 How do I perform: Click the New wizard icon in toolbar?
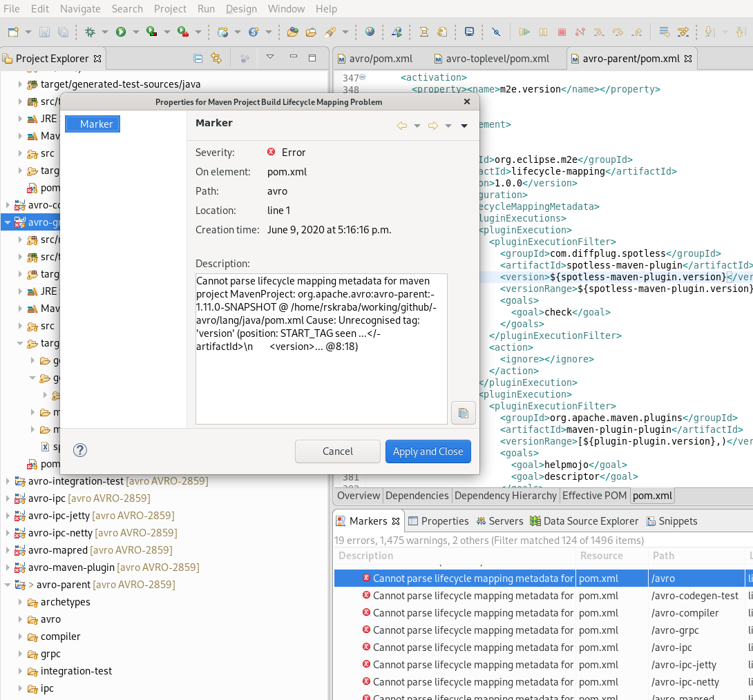(x=13, y=32)
